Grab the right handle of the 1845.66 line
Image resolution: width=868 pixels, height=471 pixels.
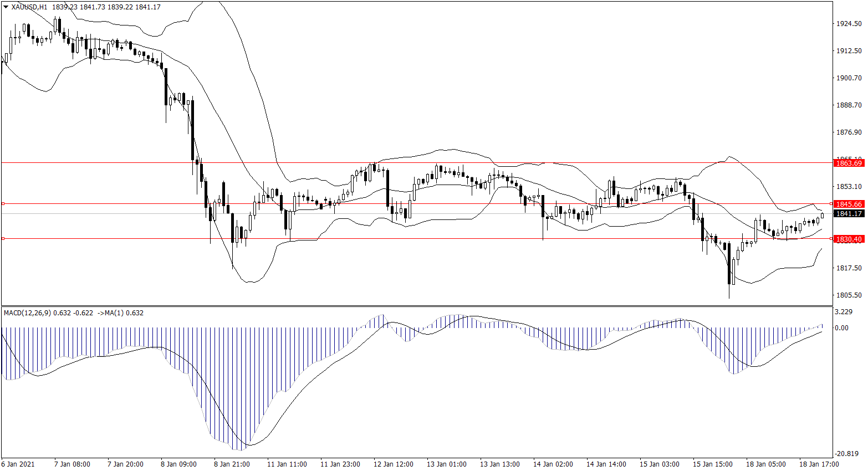[x=830, y=204]
